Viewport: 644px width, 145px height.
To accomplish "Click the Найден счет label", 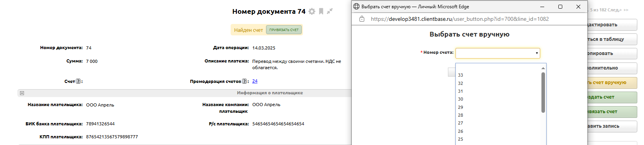I will coord(248,30).
